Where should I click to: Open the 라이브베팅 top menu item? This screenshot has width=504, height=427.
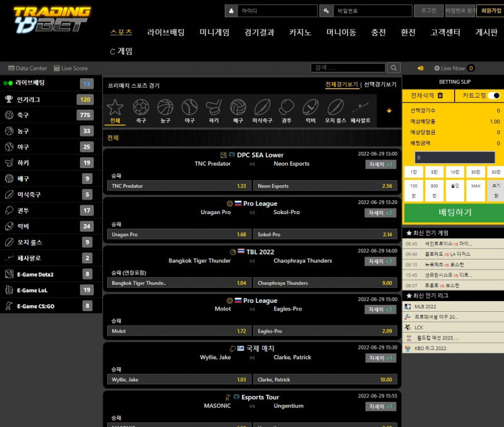tap(166, 33)
